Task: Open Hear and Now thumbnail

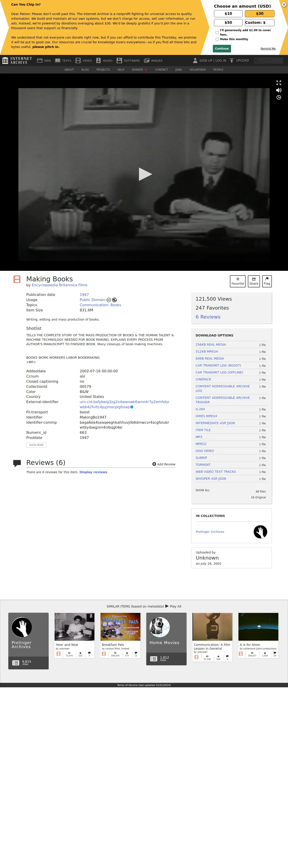Action: pos(74,627)
